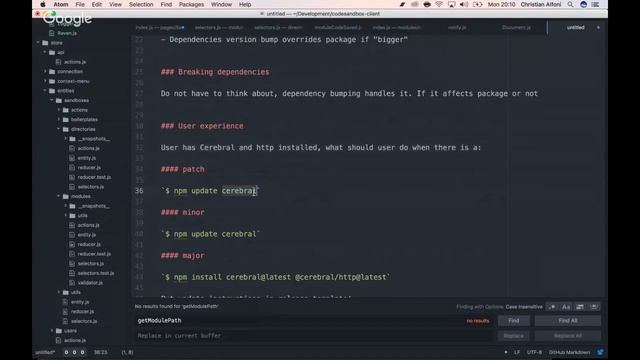
Task: Collapse the directories folder chevron
Action: [59, 129]
